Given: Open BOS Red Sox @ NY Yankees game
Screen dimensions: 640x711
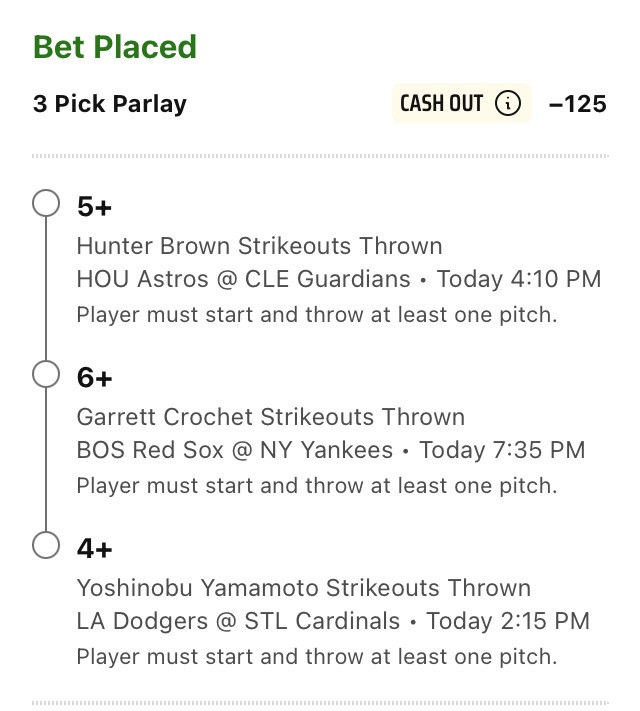Looking at the screenshot, I should click(235, 450).
